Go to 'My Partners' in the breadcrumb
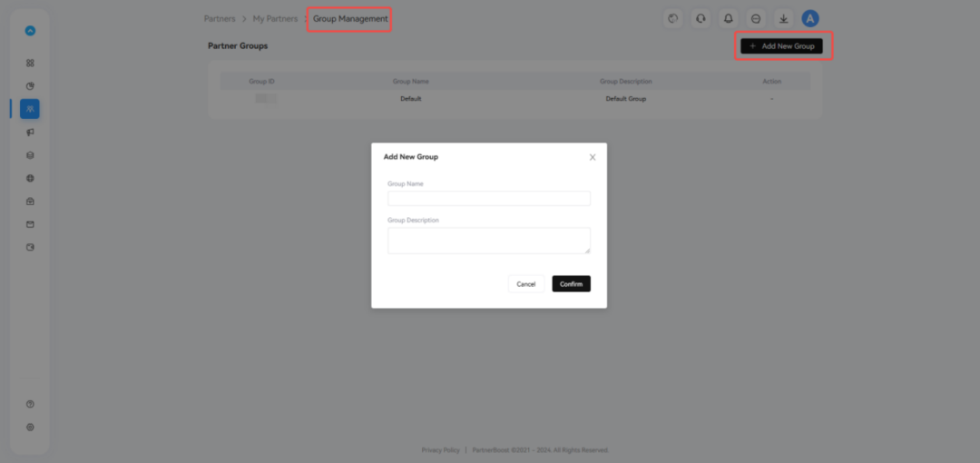The image size is (980, 463). click(275, 19)
